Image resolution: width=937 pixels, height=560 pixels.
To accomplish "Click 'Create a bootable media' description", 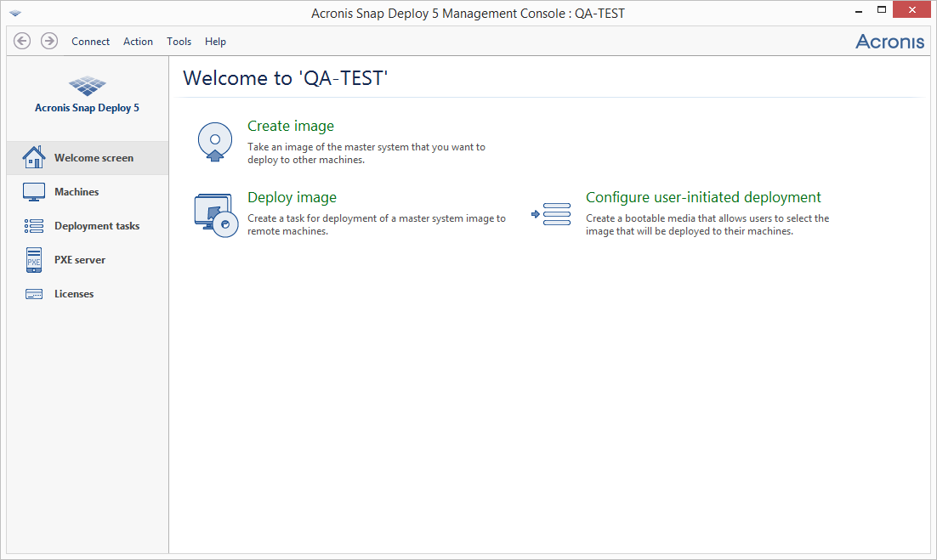I will 707,225.
